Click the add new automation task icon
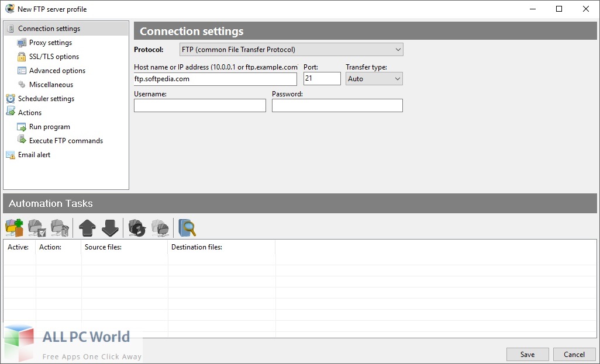Viewport: 600px width, 364px height. click(x=15, y=227)
